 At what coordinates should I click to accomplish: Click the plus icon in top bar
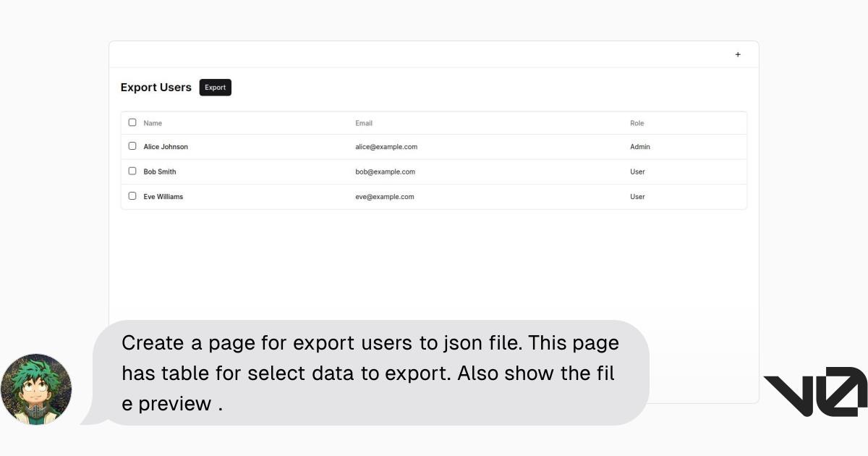point(738,54)
